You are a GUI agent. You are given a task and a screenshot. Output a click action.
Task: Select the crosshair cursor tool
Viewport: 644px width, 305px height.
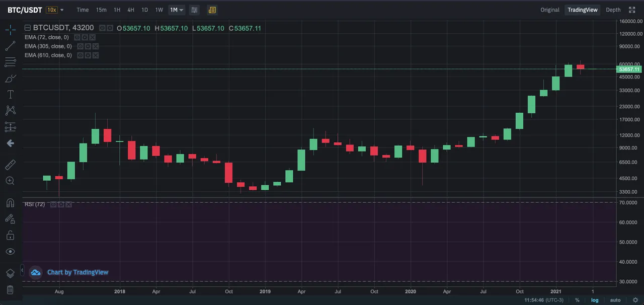pyautogui.click(x=10, y=29)
